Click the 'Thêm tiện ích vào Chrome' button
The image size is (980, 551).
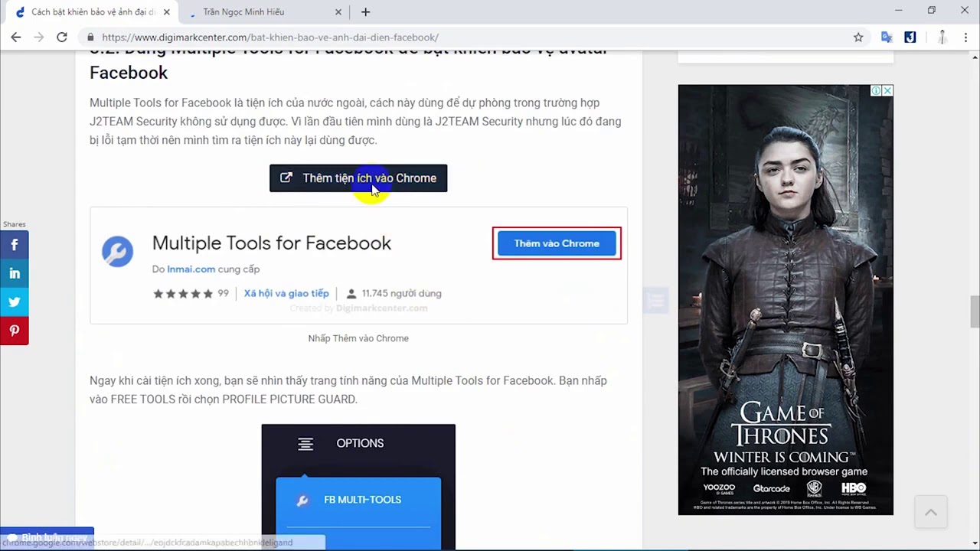coord(358,178)
